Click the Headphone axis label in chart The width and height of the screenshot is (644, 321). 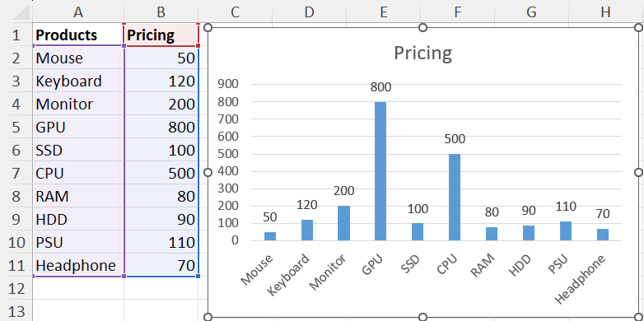click(x=581, y=280)
